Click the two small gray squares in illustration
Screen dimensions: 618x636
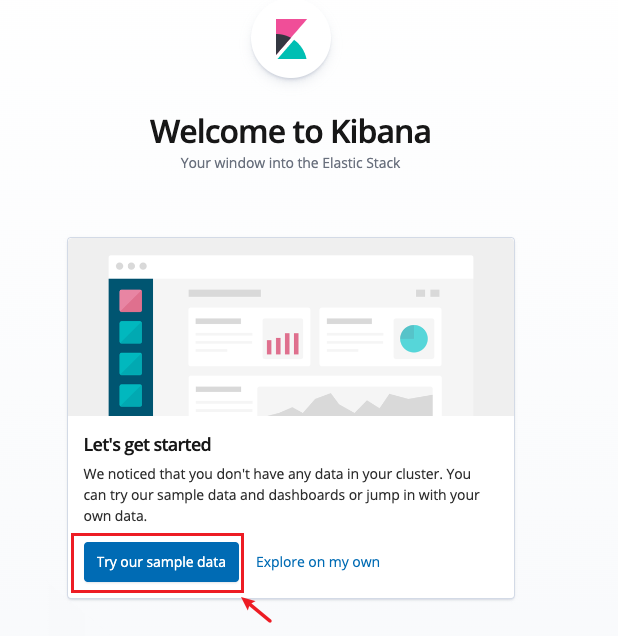click(x=427, y=293)
